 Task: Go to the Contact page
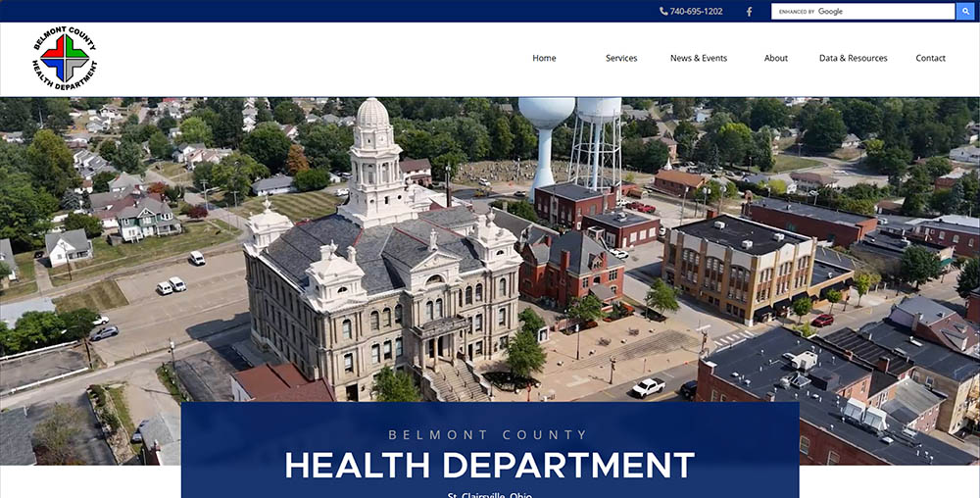(930, 58)
